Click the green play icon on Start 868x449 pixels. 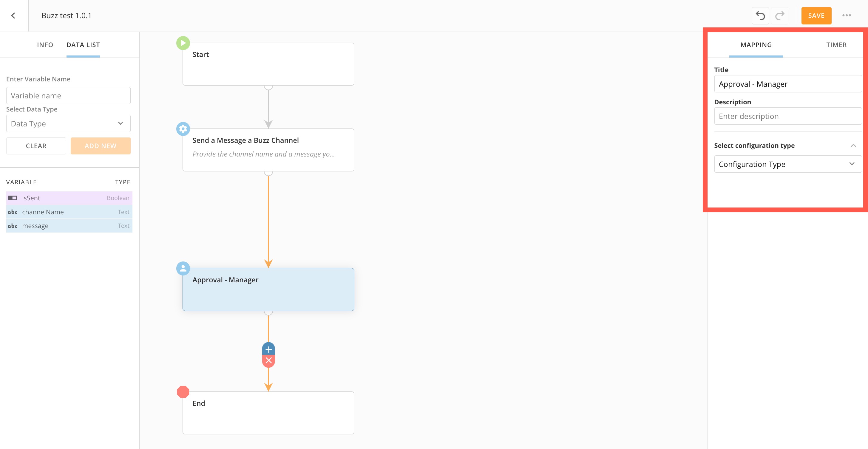tap(183, 43)
